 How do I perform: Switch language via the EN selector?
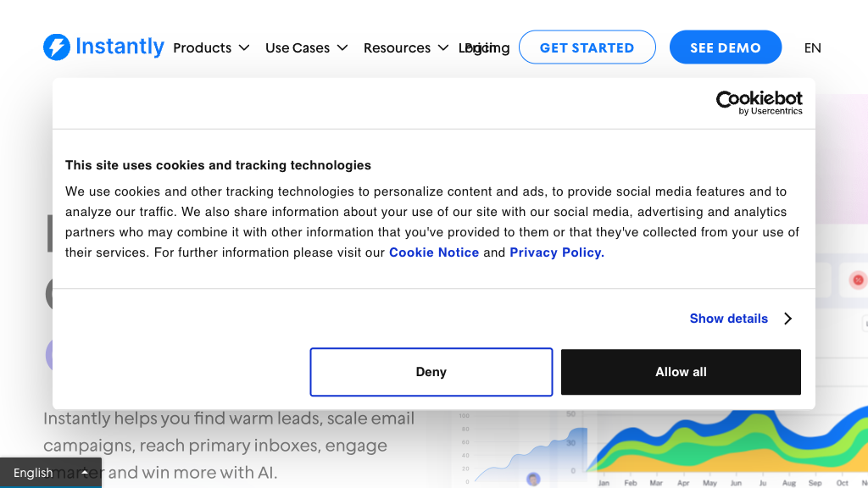pyautogui.click(x=812, y=47)
